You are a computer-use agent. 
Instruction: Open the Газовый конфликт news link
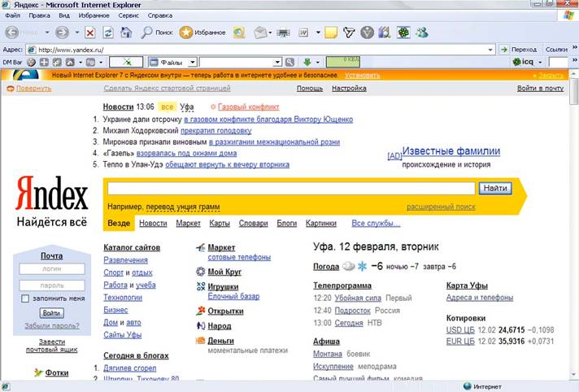[249, 107]
